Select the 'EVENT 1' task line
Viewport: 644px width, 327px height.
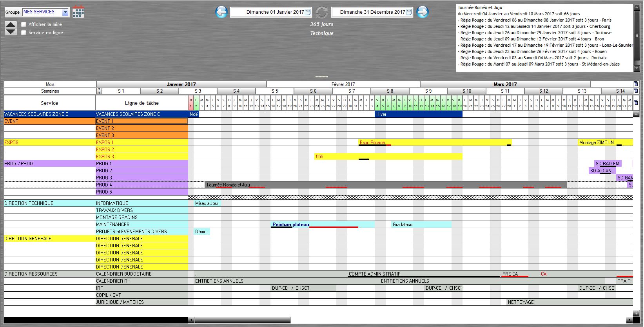pos(141,121)
